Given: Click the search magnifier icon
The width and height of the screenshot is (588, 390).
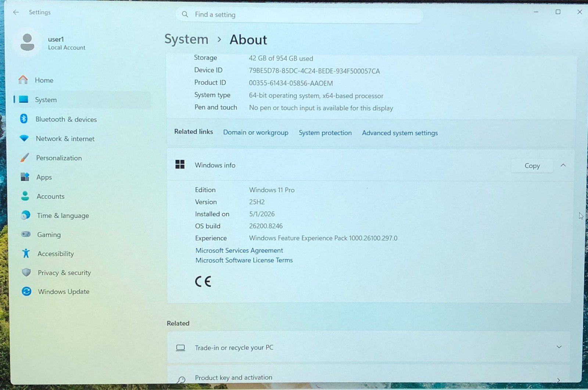Looking at the screenshot, I should (185, 14).
